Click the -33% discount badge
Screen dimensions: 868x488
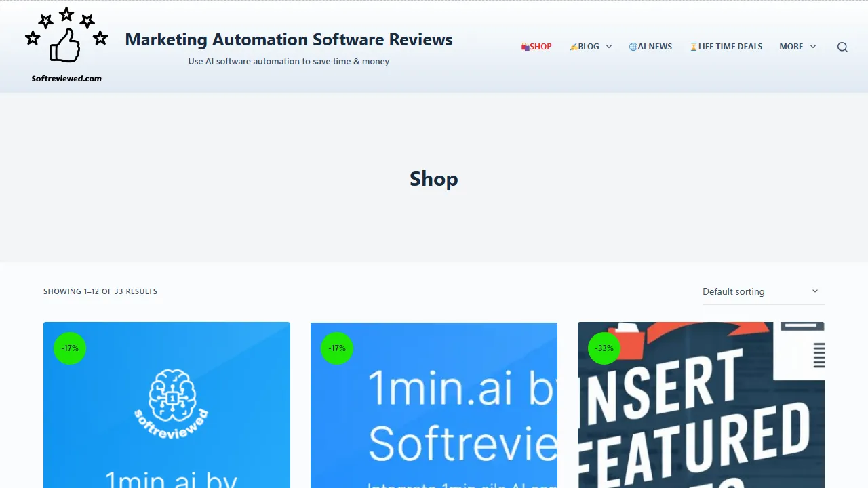pos(604,348)
